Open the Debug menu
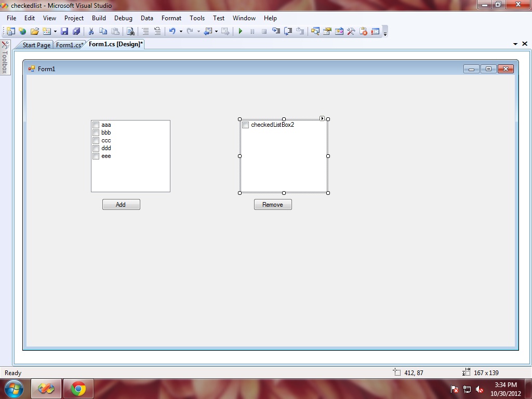This screenshot has height=399, width=532. point(123,18)
